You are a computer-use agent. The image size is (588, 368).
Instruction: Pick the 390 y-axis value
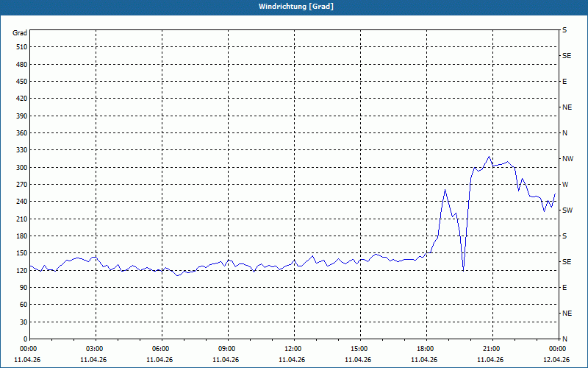(x=22, y=116)
